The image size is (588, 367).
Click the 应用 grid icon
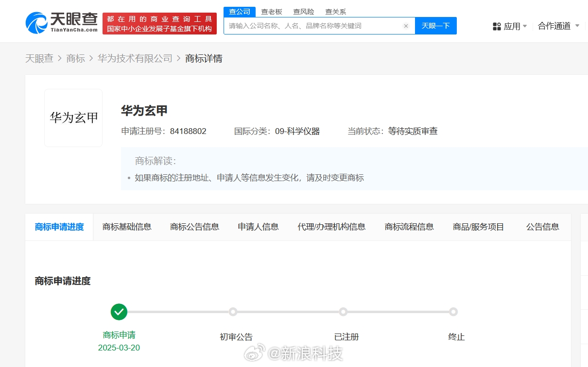point(497,26)
